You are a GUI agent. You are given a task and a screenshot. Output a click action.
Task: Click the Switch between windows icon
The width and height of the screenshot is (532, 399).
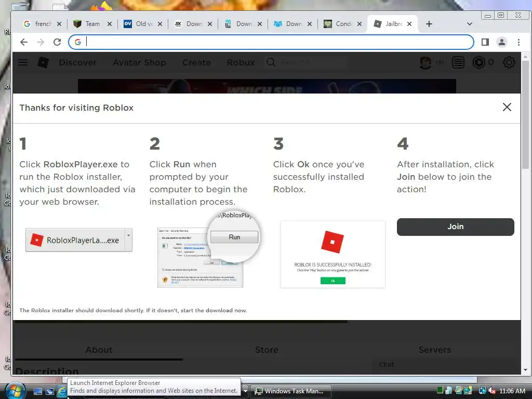point(50,391)
